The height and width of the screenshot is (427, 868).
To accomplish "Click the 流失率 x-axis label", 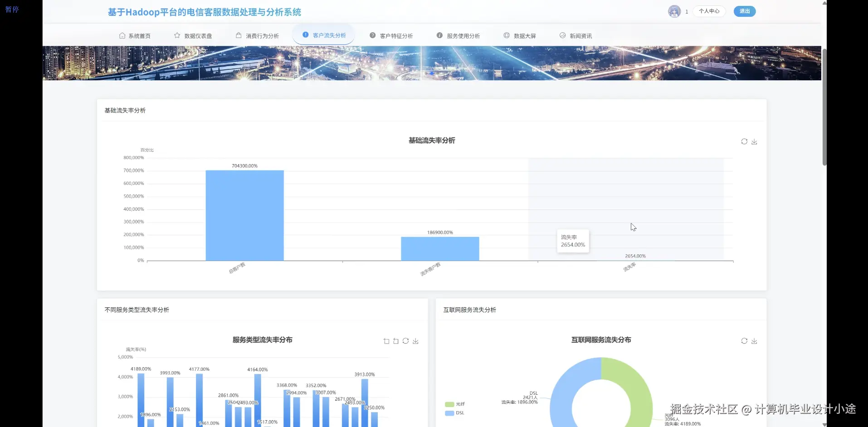I will point(629,267).
